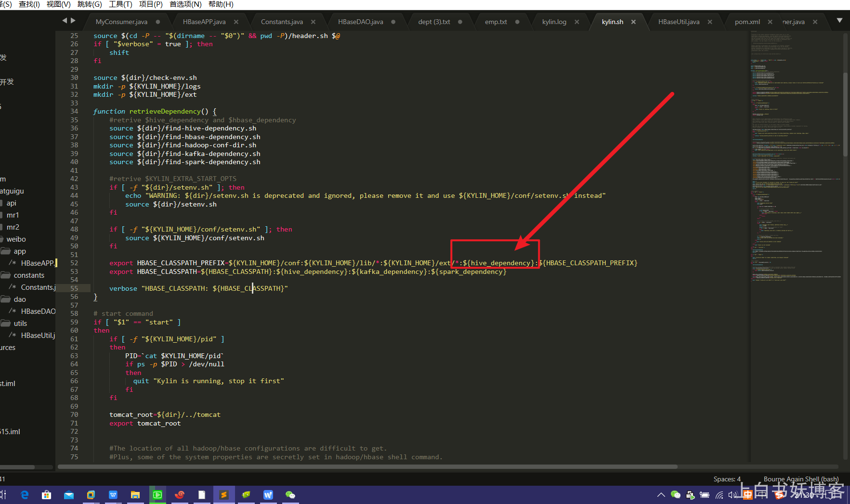
Task: Open the 视图(V) menu
Action: click(58, 4)
